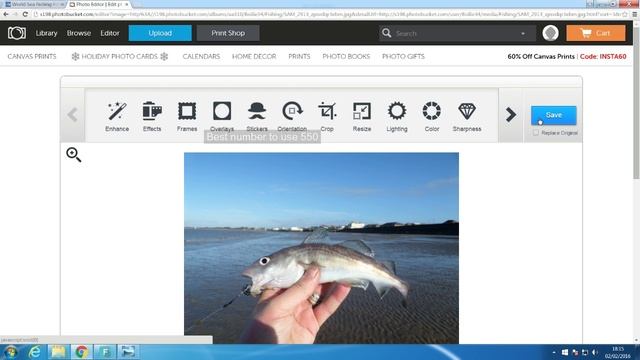The width and height of the screenshot is (640, 360).
Task: Open File Explorer from the taskbar
Action: coord(58,352)
